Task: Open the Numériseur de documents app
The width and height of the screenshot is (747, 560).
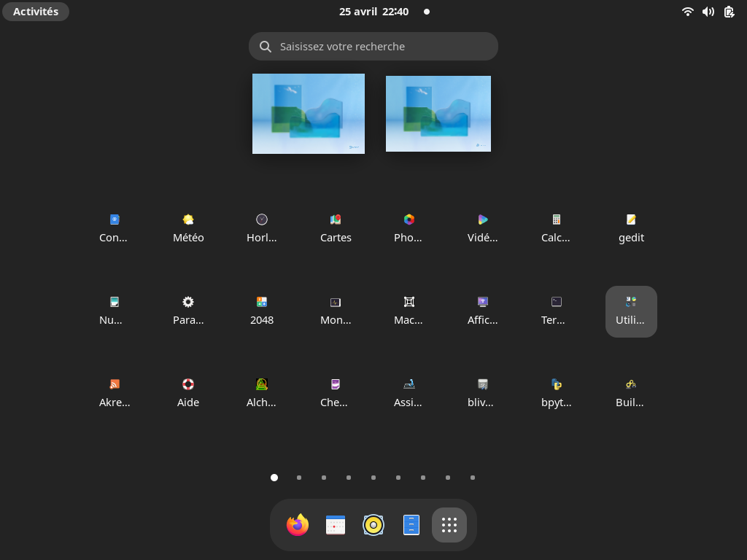Action: [115, 302]
